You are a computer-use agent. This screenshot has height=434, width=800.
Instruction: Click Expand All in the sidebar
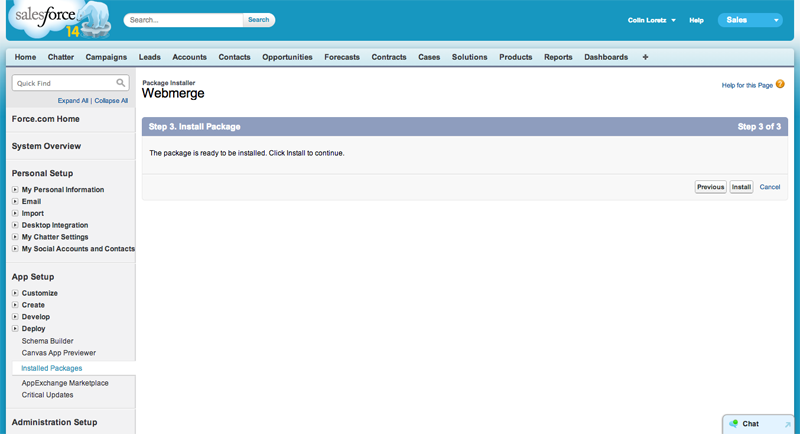73,100
